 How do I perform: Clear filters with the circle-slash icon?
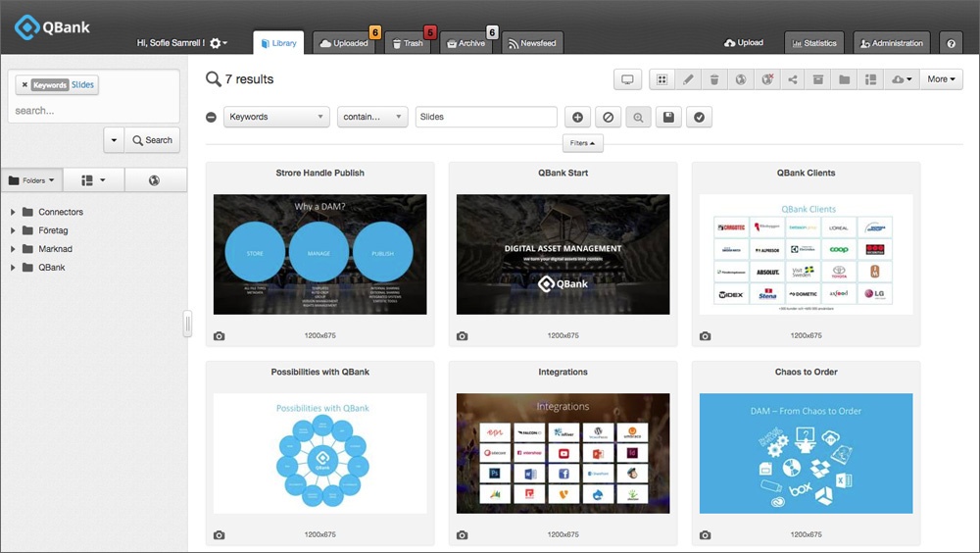(x=609, y=117)
